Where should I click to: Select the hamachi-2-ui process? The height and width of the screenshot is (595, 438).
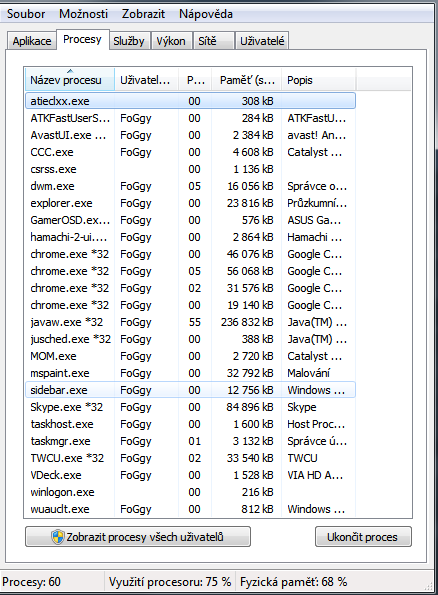point(190,237)
